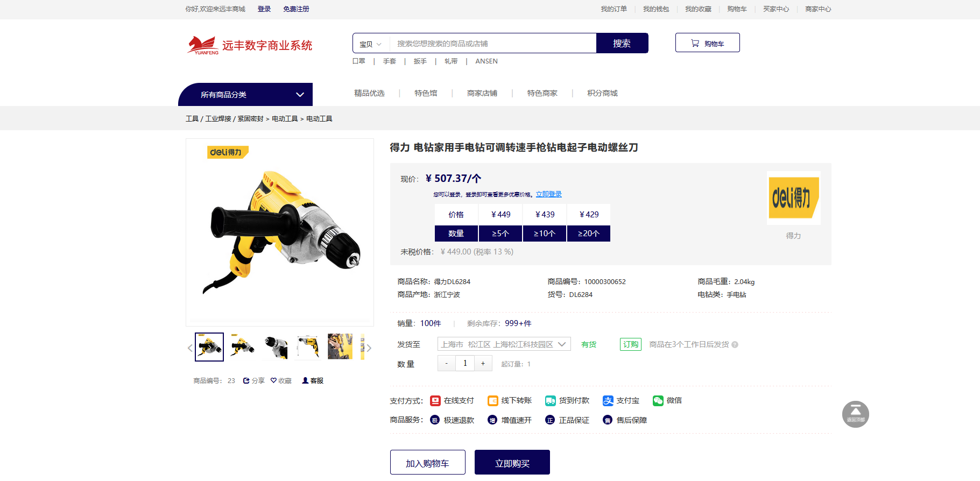This screenshot has width=980, height=481.
Task: Click the ¥429 price tier cell
Action: point(589,214)
